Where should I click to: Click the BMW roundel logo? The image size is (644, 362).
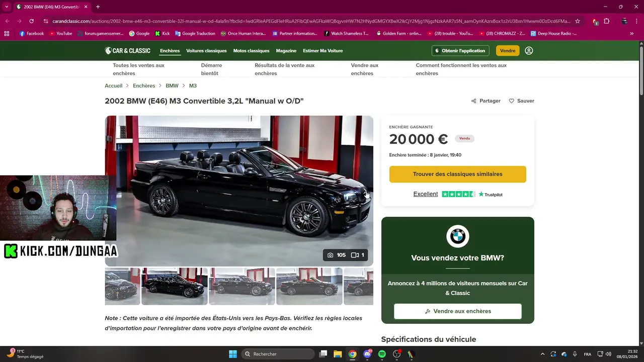point(458,236)
